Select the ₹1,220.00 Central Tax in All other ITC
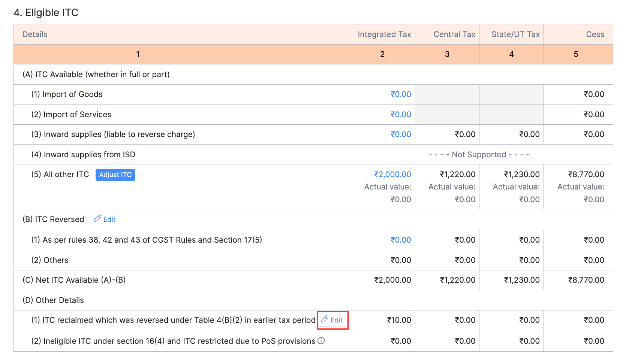632x364 pixels. coord(457,175)
